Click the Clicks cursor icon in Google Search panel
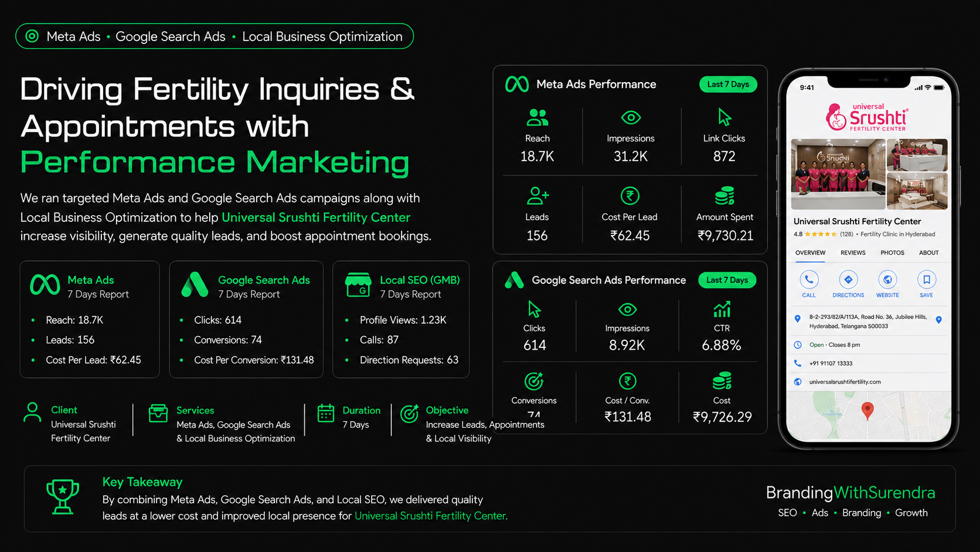Image resolution: width=980 pixels, height=552 pixels. (534, 309)
